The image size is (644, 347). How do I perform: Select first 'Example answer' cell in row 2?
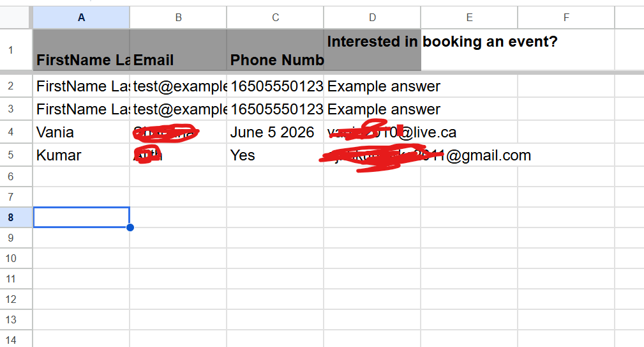[372, 86]
